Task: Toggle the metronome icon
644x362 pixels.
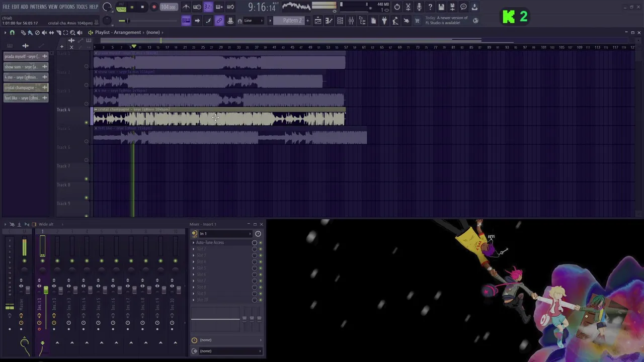Action: coord(186,7)
